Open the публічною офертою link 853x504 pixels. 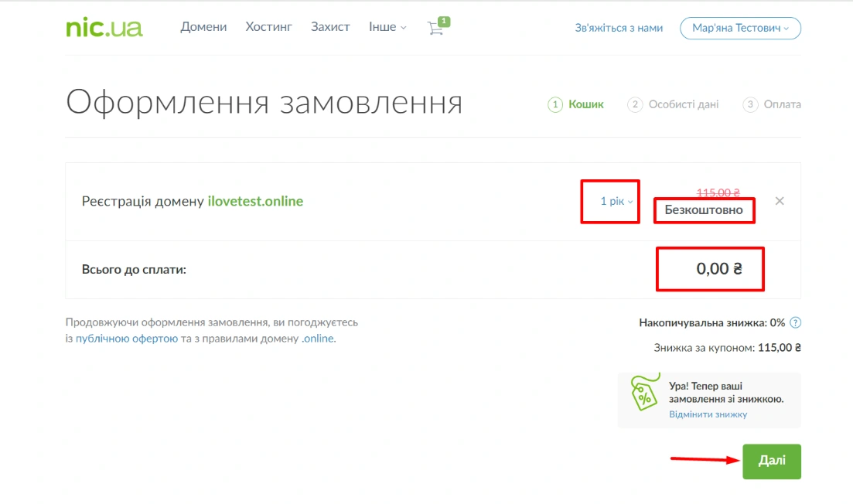(127, 339)
